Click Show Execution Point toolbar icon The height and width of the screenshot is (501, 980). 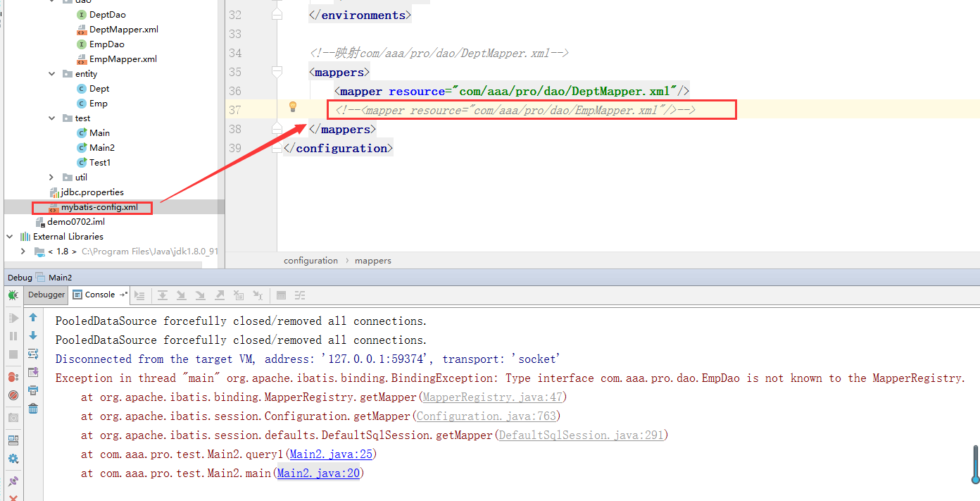coord(139,295)
